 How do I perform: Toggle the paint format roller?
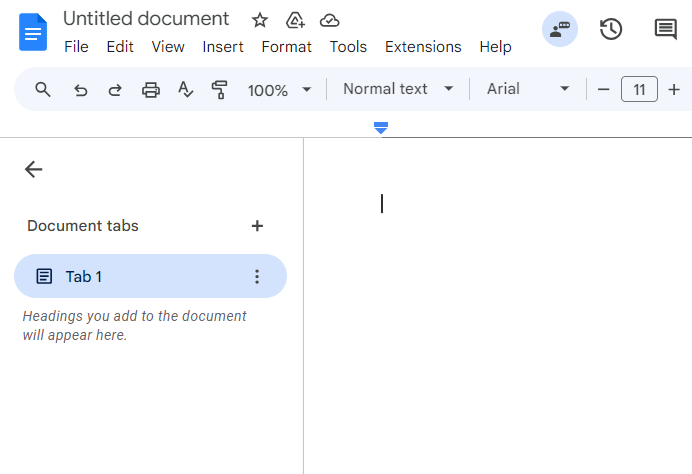[x=220, y=90]
